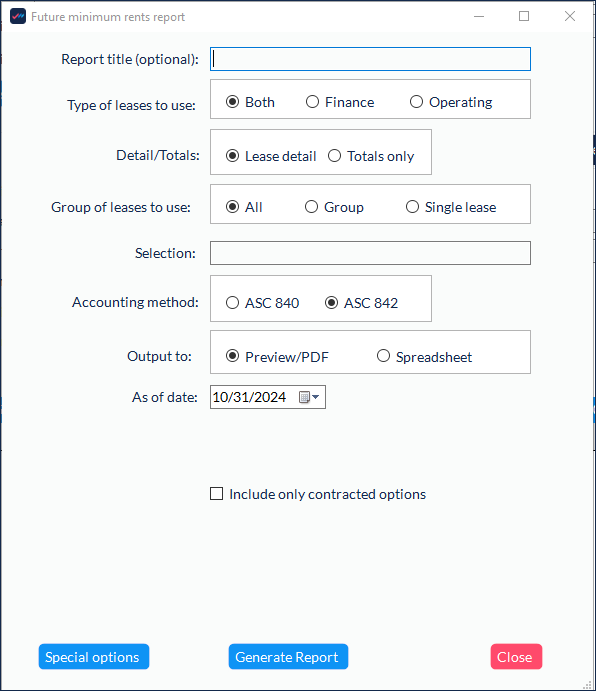Enable Include only contracted options
This screenshot has width=596, height=691.
[x=318, y=494]
